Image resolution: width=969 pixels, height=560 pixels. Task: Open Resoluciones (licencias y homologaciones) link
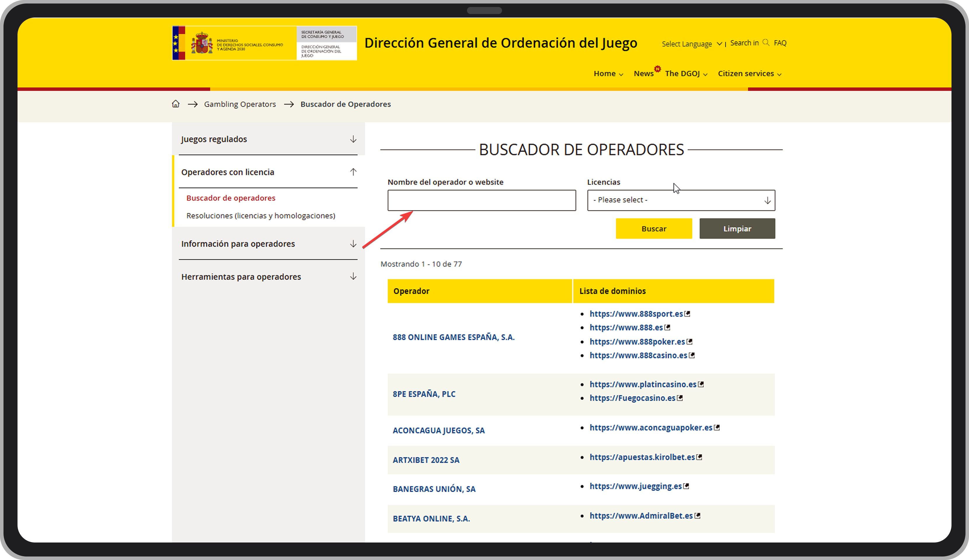point(261,216)
